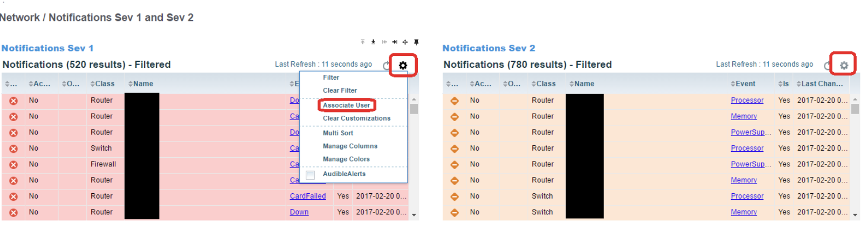The height and width of the screenshot is (239, 868).
Task: Open the Sev 2 notifications settings gear
Action: click(x=844, y=66)
